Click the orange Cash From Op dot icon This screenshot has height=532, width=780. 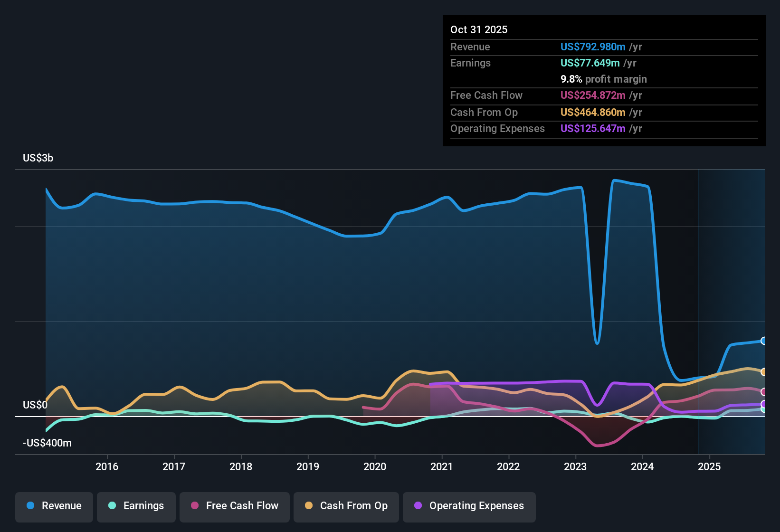click(x=309, y=506)
